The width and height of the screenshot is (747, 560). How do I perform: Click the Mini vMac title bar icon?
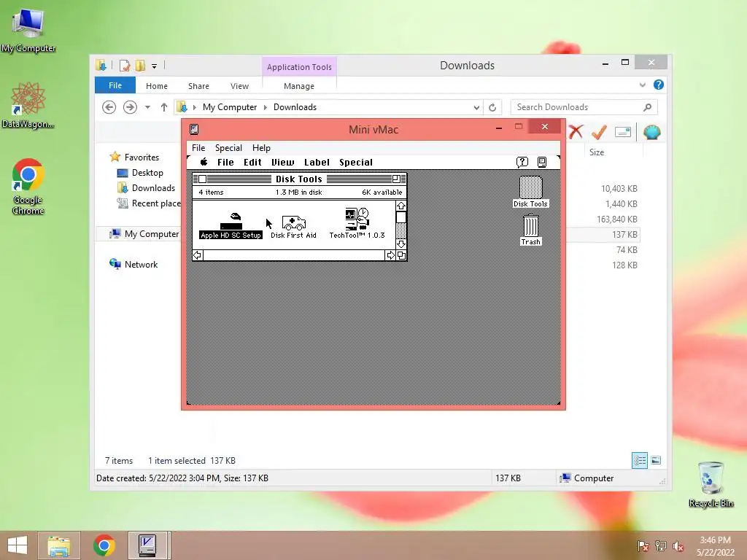(x=194, y=129)
